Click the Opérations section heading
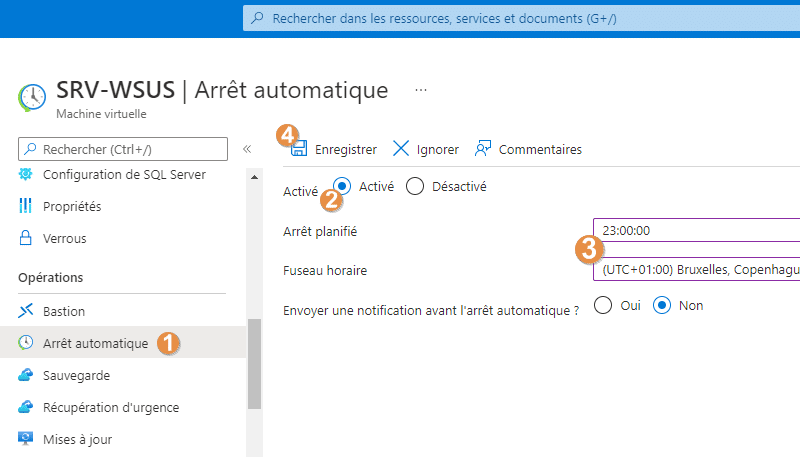The image size is (800, 457). point(51,277)
